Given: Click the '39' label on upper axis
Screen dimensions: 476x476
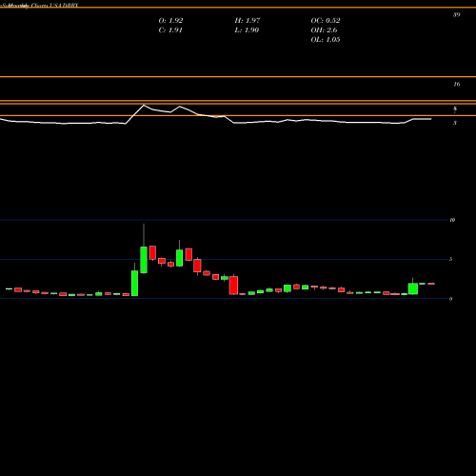Looking at the screenshot, I should (456, 14).
